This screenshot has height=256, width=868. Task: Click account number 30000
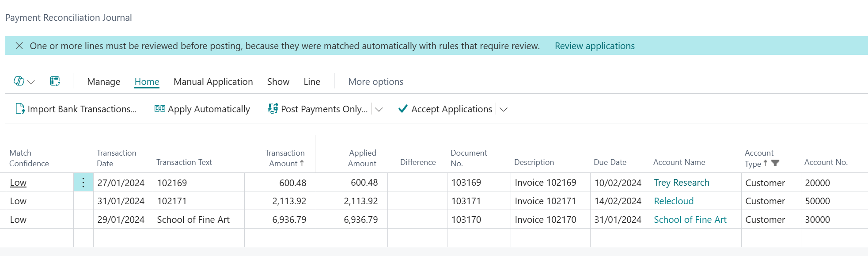pos(834,220)
